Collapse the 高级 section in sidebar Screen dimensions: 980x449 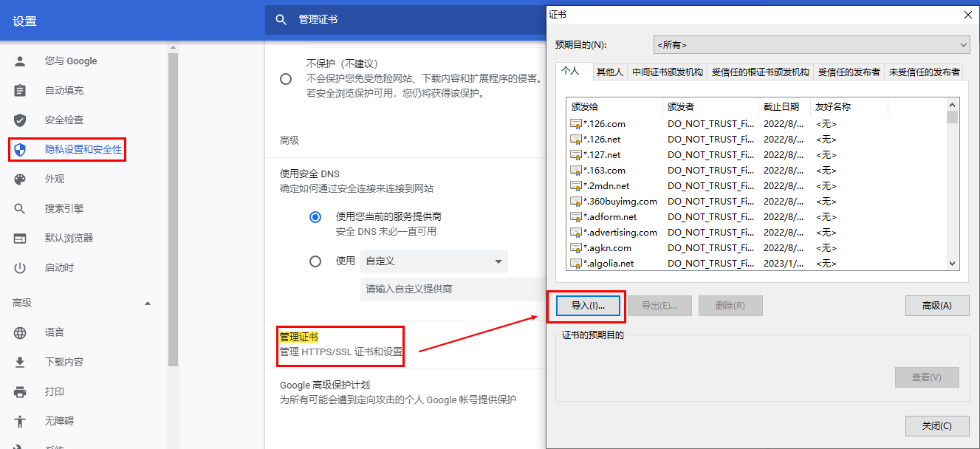coord(148,304)
